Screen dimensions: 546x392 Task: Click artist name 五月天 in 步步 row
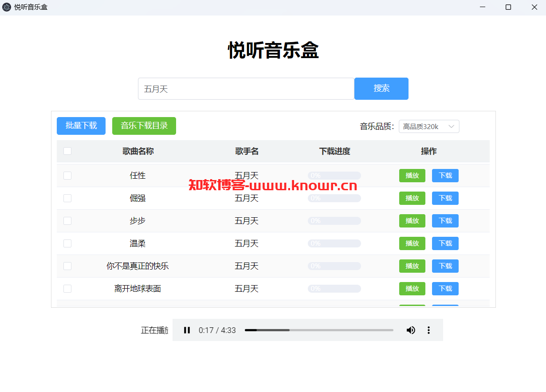point(247,221)
